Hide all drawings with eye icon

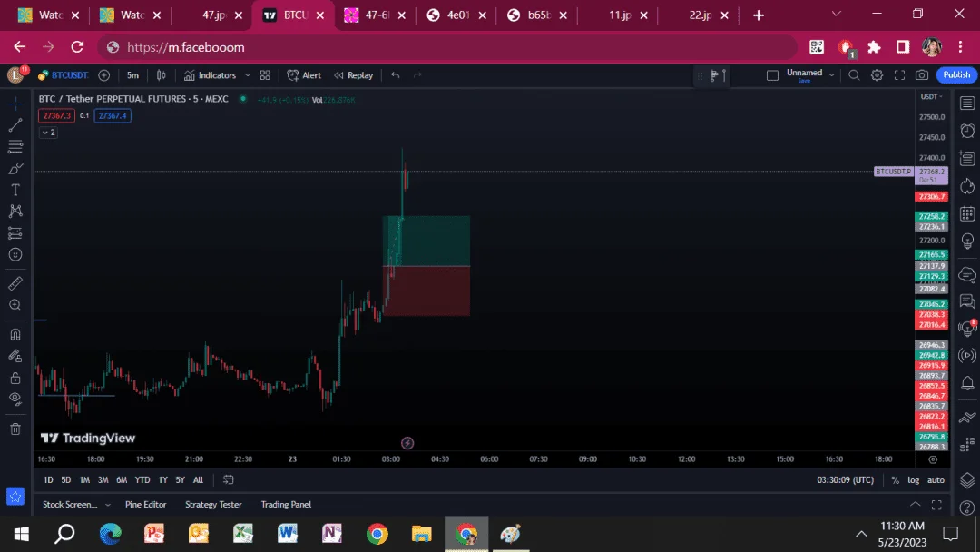coord(15,399)
